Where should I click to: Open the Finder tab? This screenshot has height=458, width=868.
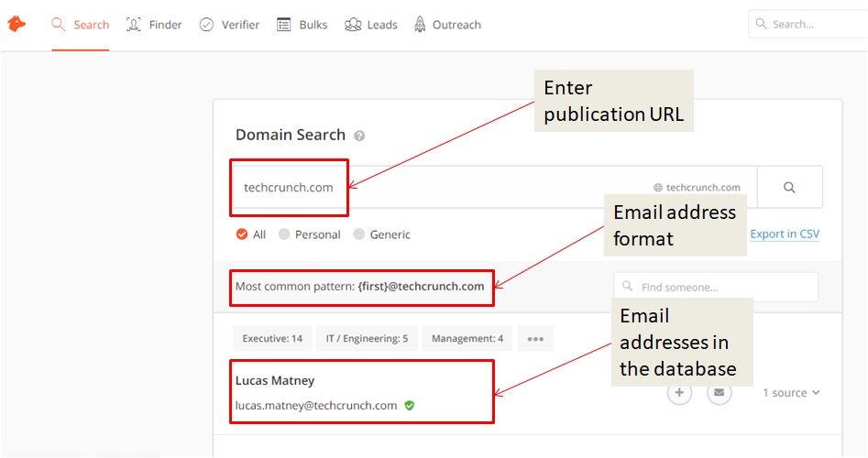pyautogui.click(x=155, y=25)
